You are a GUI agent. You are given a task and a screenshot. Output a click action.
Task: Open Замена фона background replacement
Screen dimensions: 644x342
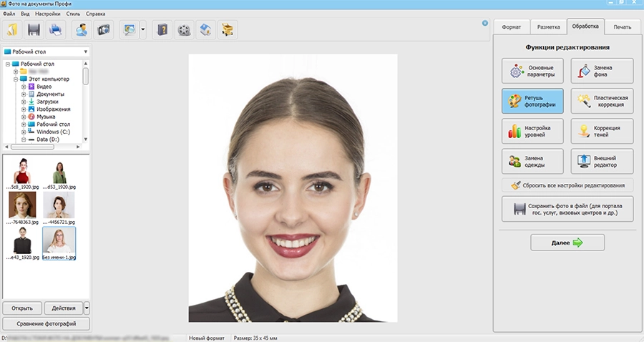[601, 71]
